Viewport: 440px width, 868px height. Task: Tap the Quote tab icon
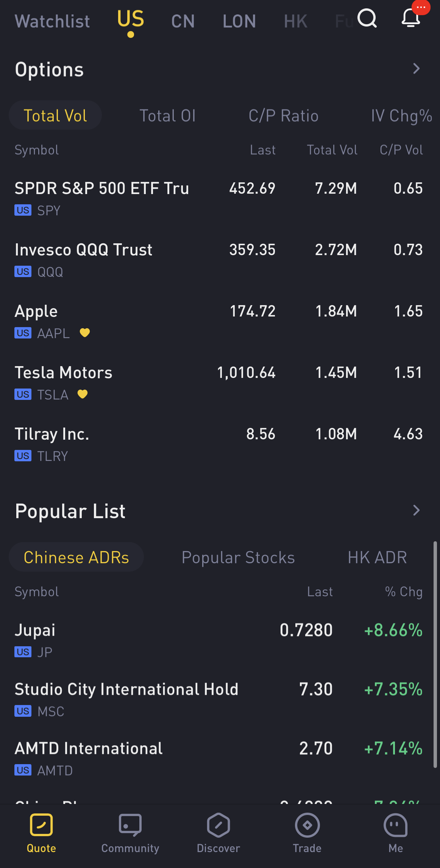(x=41, y=825)
